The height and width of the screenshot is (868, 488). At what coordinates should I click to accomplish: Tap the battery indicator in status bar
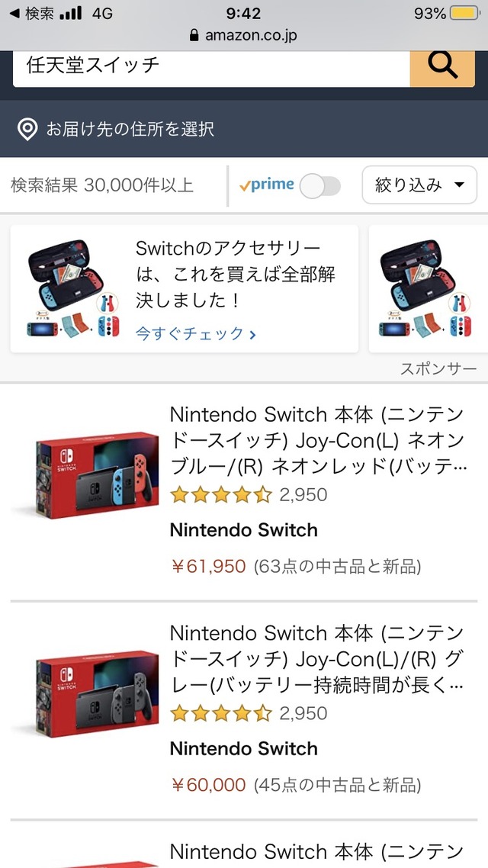point(464,13)
